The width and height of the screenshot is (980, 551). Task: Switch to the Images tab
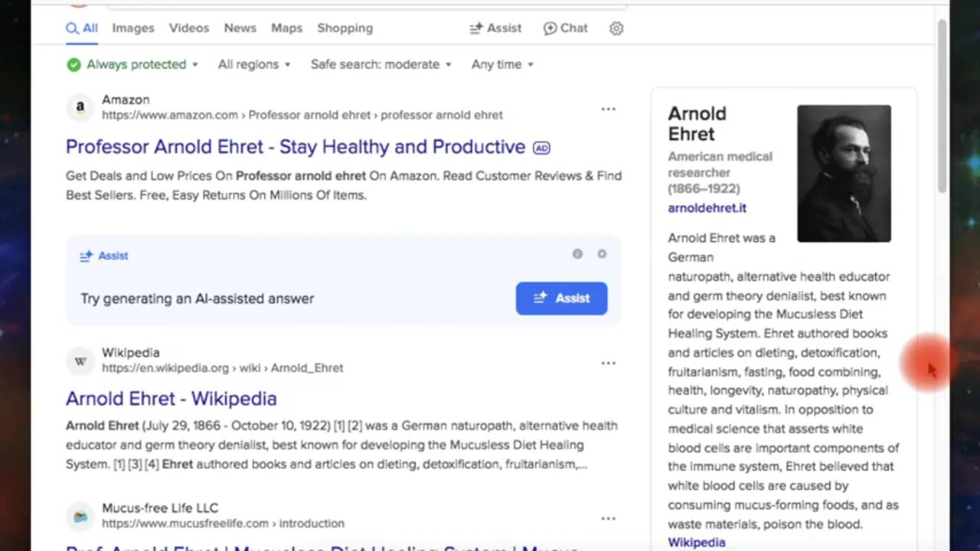(x=133, y=28)
